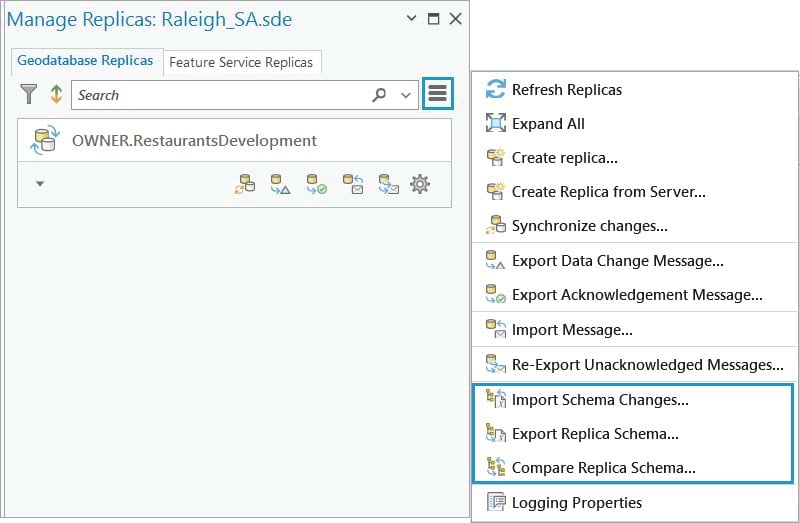Viewport: 800px width, 523px height.
Task: Choose Import Message... menu item
Action: 635,330
